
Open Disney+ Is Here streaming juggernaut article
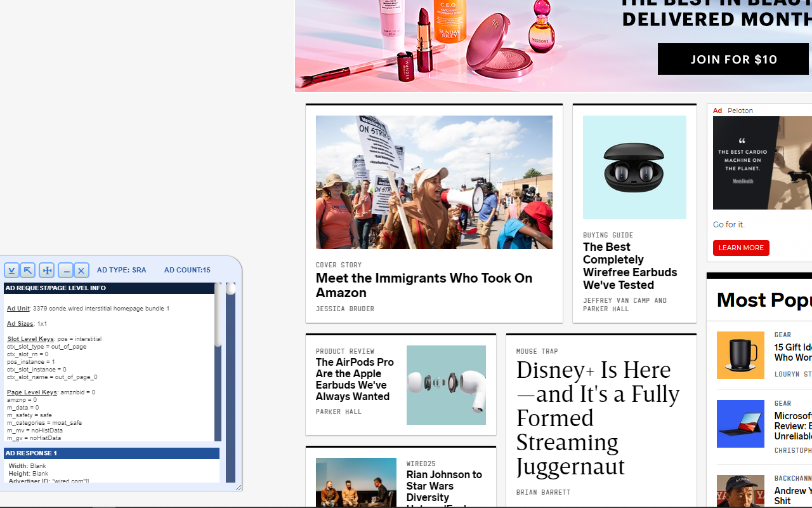pyautogui.click(x=598, y=418)
